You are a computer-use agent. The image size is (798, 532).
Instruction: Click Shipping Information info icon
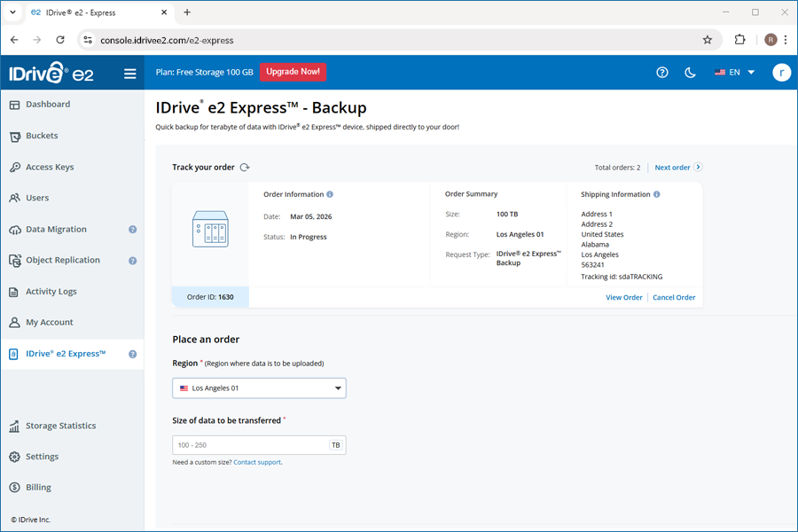click(x=656, y=194)
